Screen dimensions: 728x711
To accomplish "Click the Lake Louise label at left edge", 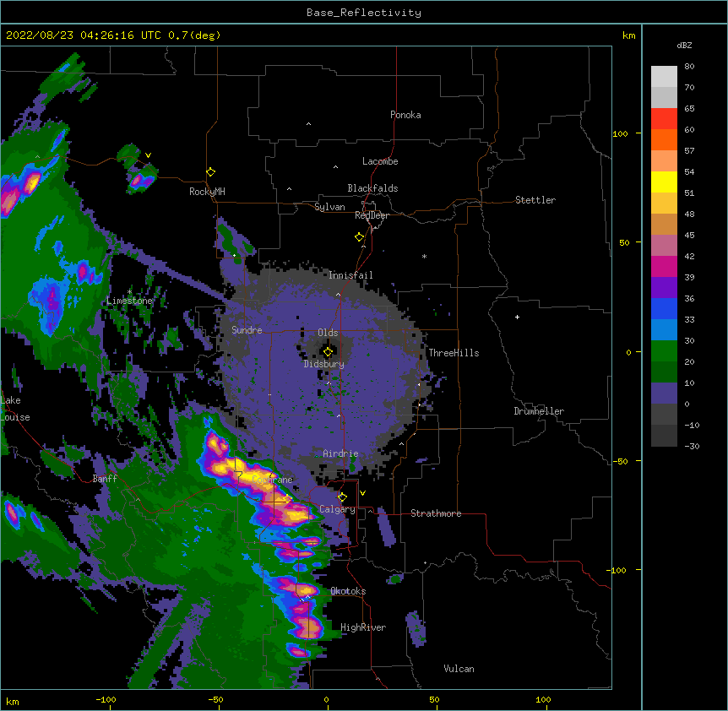I will pyautogui.click(x=15, y=409).
